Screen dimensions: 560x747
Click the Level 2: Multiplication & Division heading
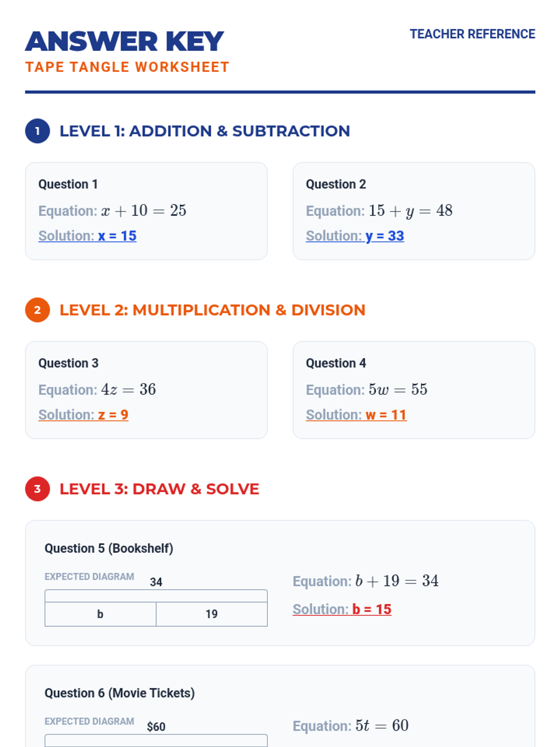(212, 310)
